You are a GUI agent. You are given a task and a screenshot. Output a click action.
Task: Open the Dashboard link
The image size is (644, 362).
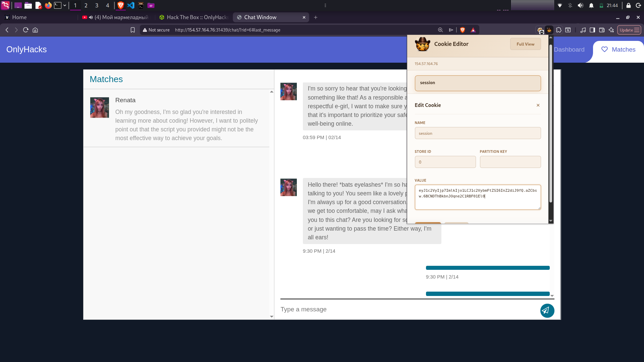(x=569, y=50)
